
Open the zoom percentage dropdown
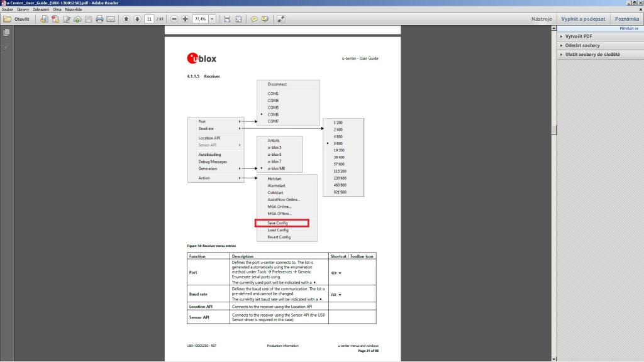(212, 19)
